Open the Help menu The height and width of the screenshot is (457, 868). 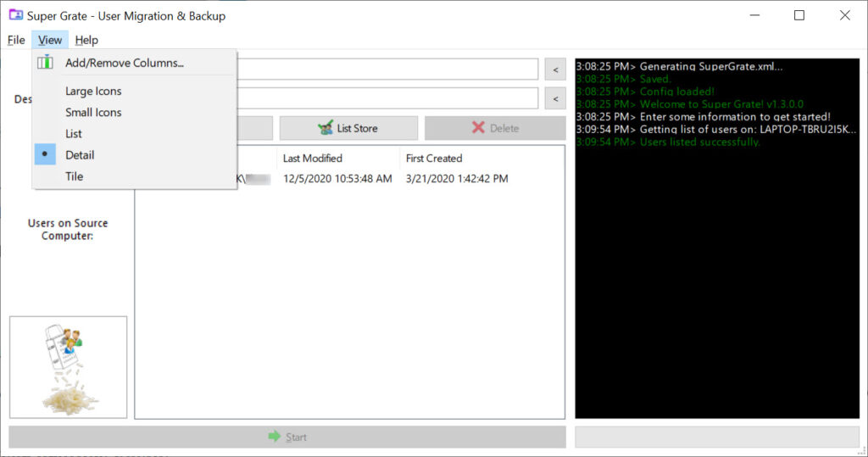(x=86, y=40)
